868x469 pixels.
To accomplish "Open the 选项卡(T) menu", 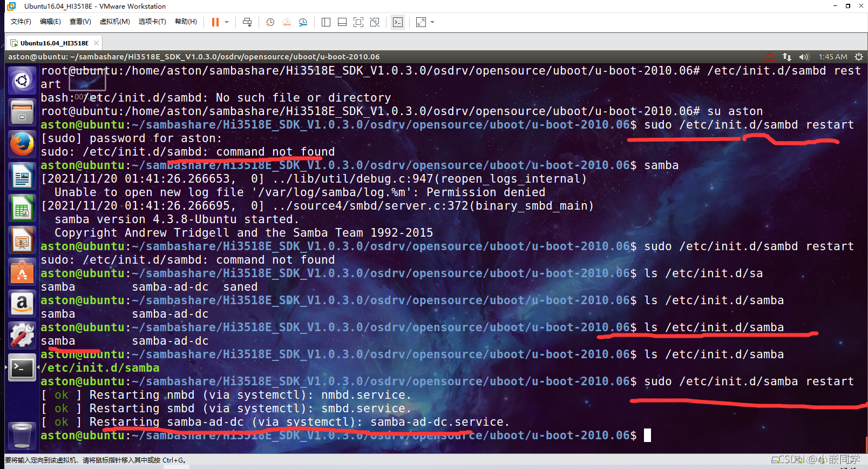I will coord(152,22).
